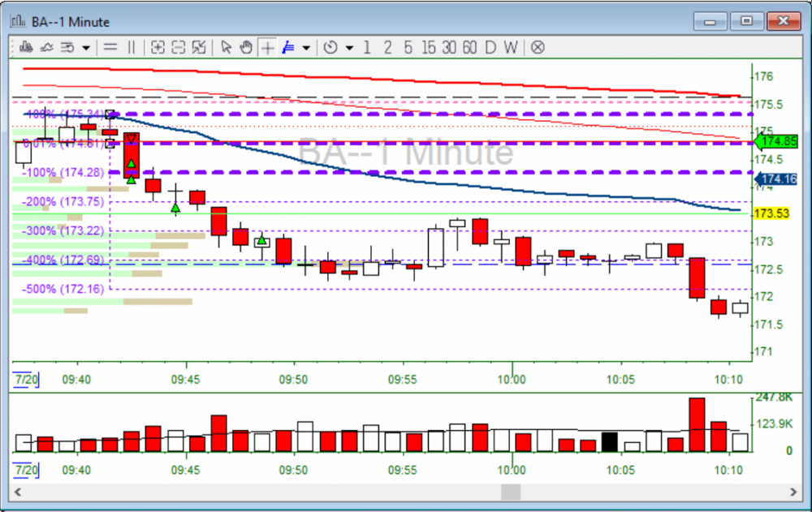Expand the drawing tools dropdown arrow

[x=306, y=47]
